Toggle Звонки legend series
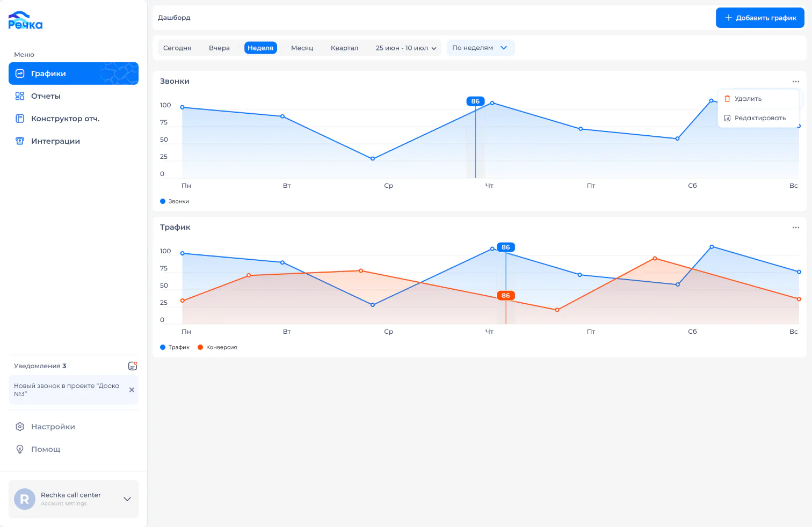The image size is (812, 527). point(175,201)
